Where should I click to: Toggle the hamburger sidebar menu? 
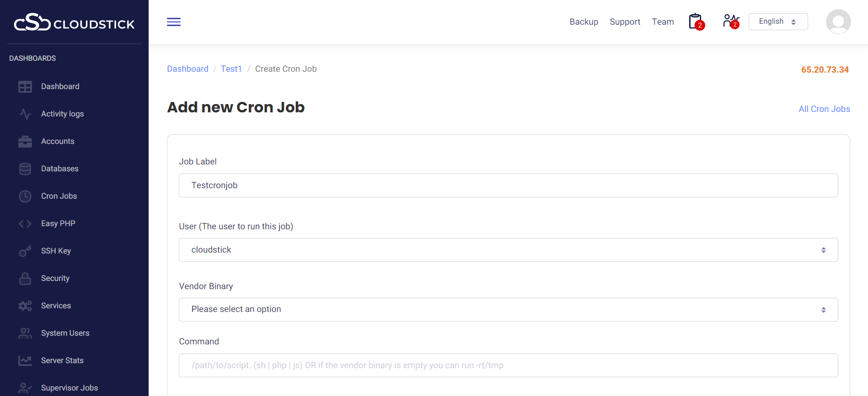pyautogui.click(x=174, y=22)
